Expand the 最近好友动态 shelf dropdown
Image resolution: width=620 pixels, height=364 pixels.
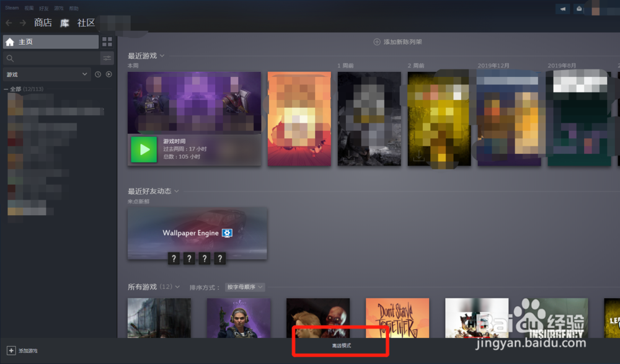click(x=176, y=191)
